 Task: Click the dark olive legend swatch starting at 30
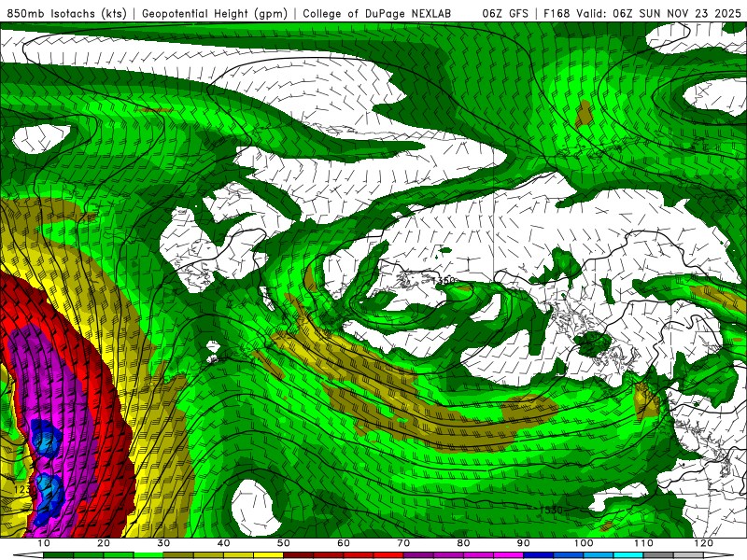point(178,555)
